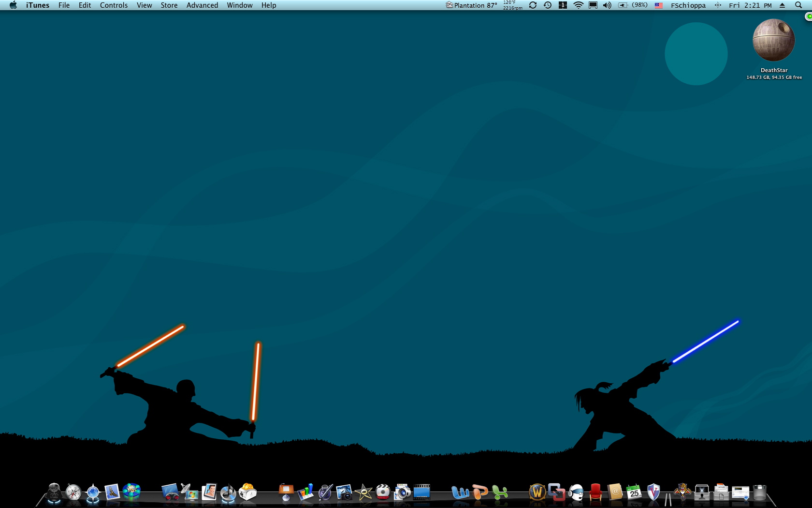Click the Wi-Fi status menu bar icon
Screen dimensions: 812x508
pos(578,5)
